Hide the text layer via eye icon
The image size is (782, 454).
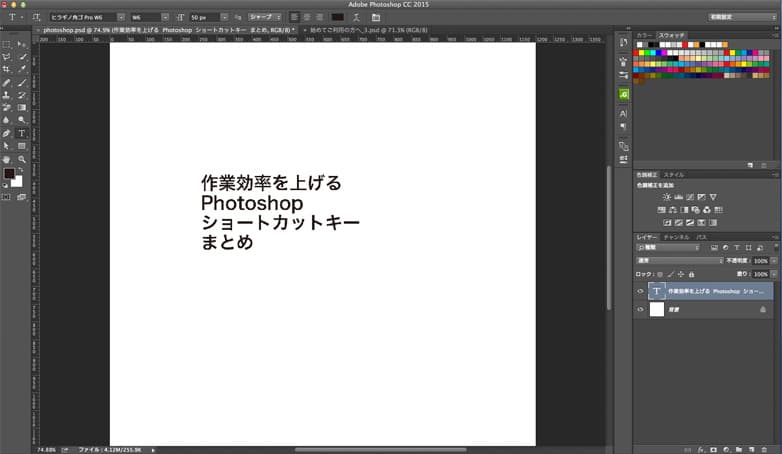pos(640,291)
